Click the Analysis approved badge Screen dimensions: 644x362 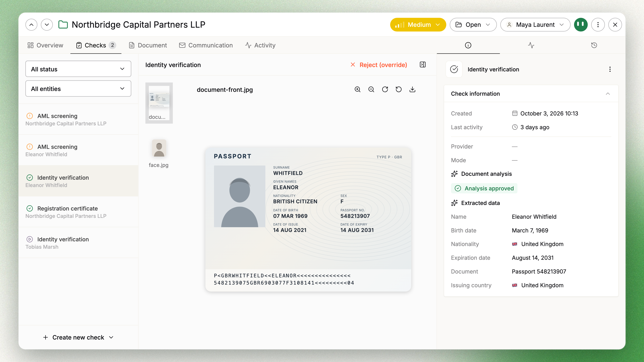pos(484,188)
